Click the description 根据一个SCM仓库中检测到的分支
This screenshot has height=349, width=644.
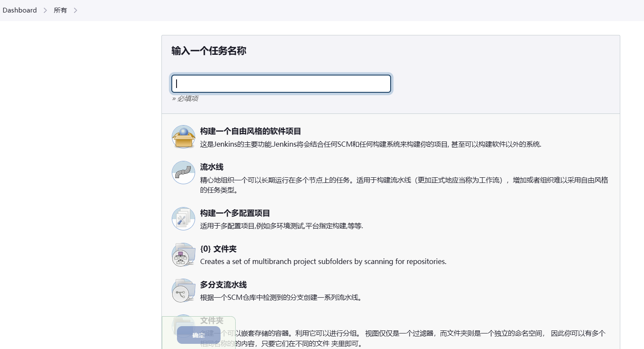[x=281, y=297]
